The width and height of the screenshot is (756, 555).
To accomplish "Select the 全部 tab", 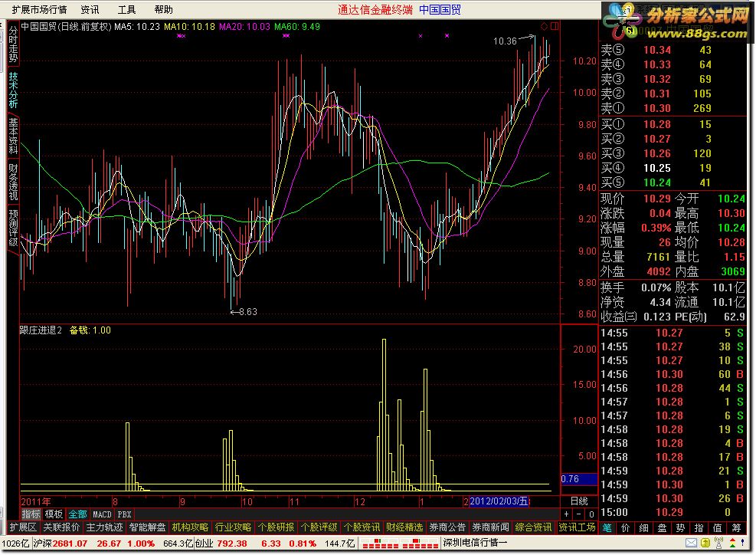I will pos(77,514).
